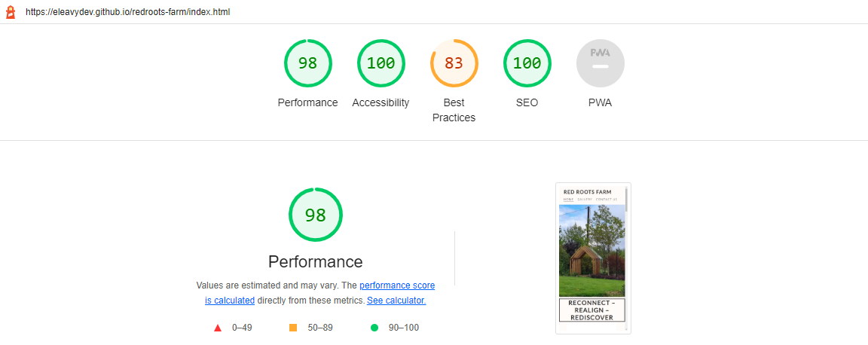
Task: Click the Accessibility category label
Action: (381, 102)
